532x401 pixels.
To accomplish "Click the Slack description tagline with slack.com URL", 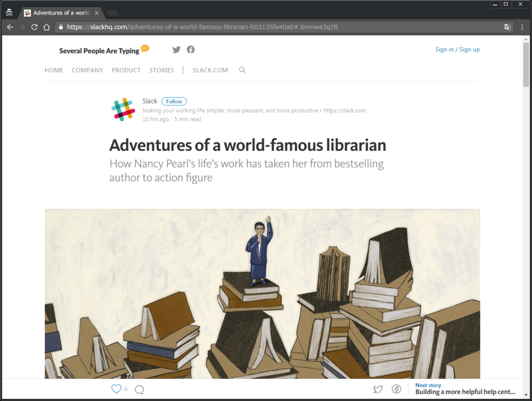I will point(254,110).
